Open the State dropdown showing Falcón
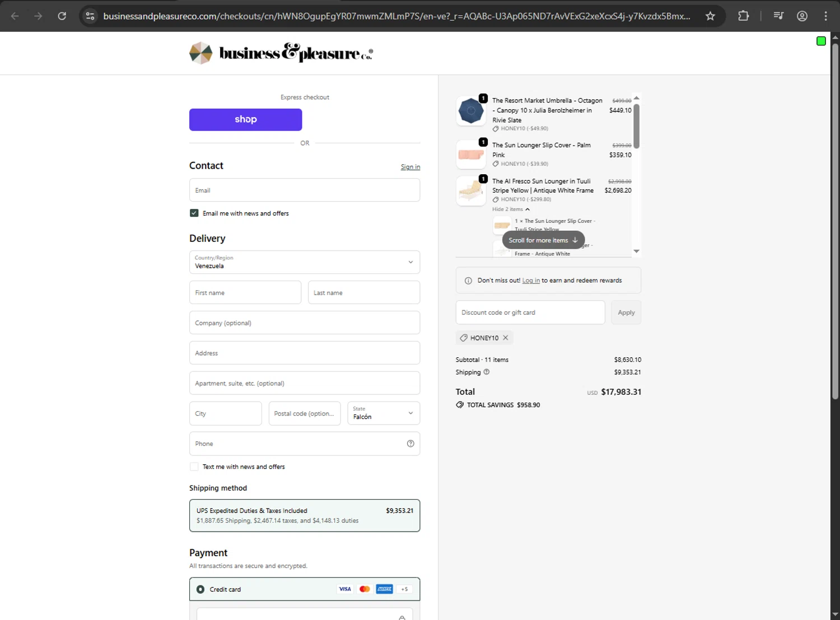The image size is (840, 620). point(384,413)
